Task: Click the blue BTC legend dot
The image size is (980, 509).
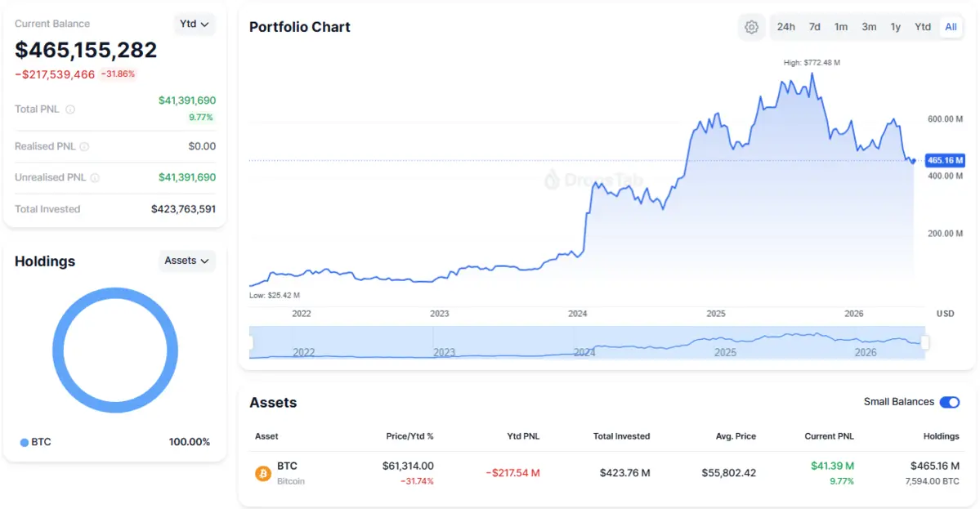Action: (x=25, y=442)
